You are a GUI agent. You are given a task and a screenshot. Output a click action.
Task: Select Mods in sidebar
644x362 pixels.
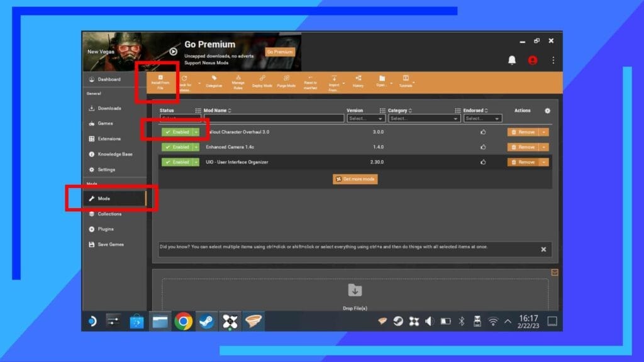point(114,199)
